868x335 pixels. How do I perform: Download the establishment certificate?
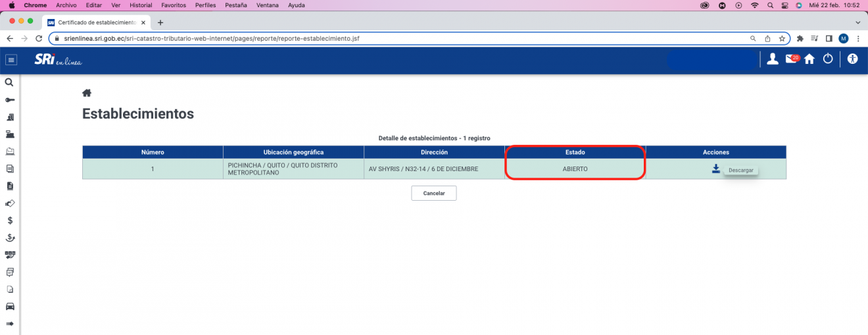(x=715, y=169)
